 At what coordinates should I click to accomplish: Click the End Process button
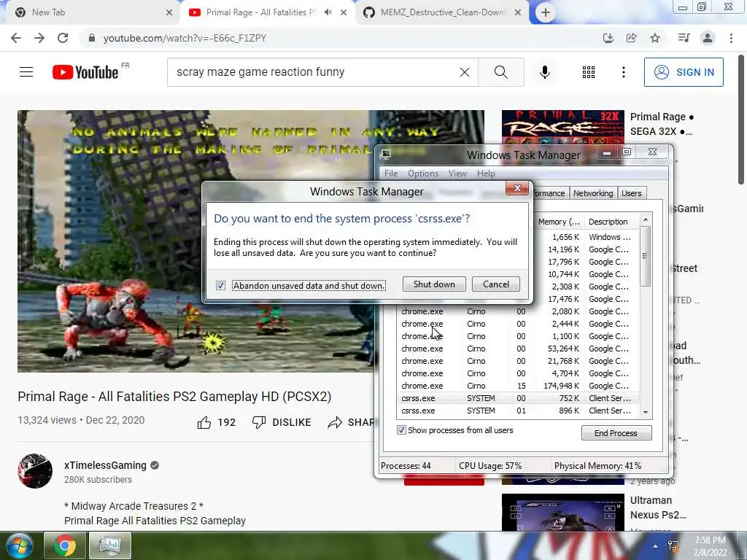pos(616,433)
